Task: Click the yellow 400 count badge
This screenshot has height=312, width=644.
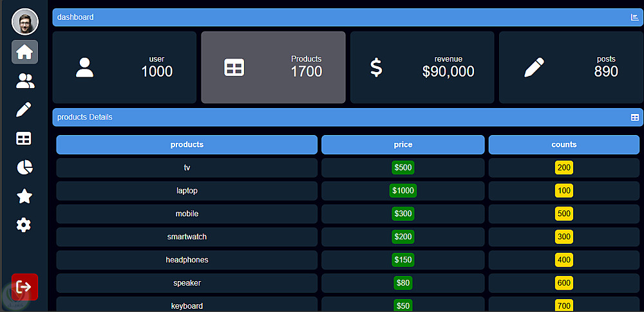Action: (x=564, y=259)
